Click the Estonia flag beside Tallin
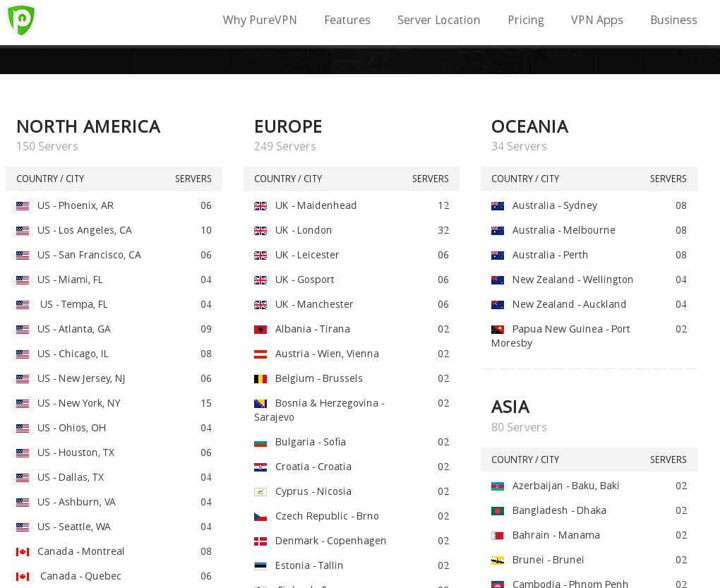 [x=260, y=566]
